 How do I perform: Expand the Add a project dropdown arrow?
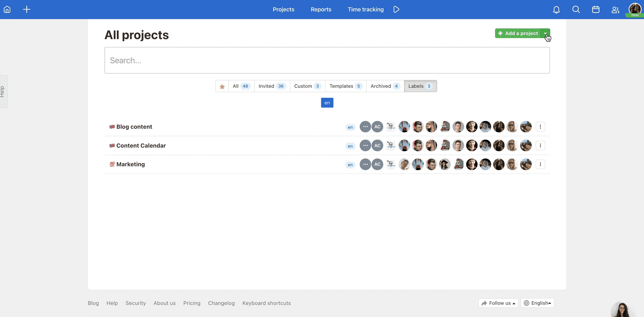click(x=546, y=33)
